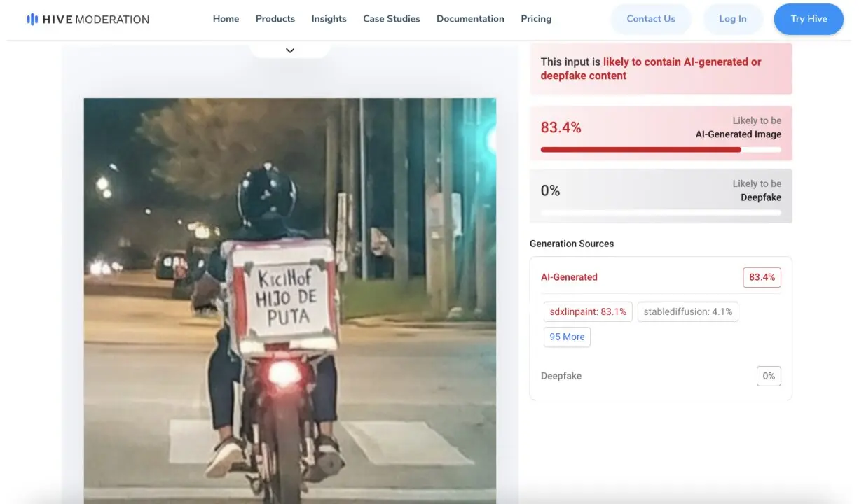The width and height of the screenshot is (859, 504).
Task: Go to the Insights page
Action: (329, 19)
